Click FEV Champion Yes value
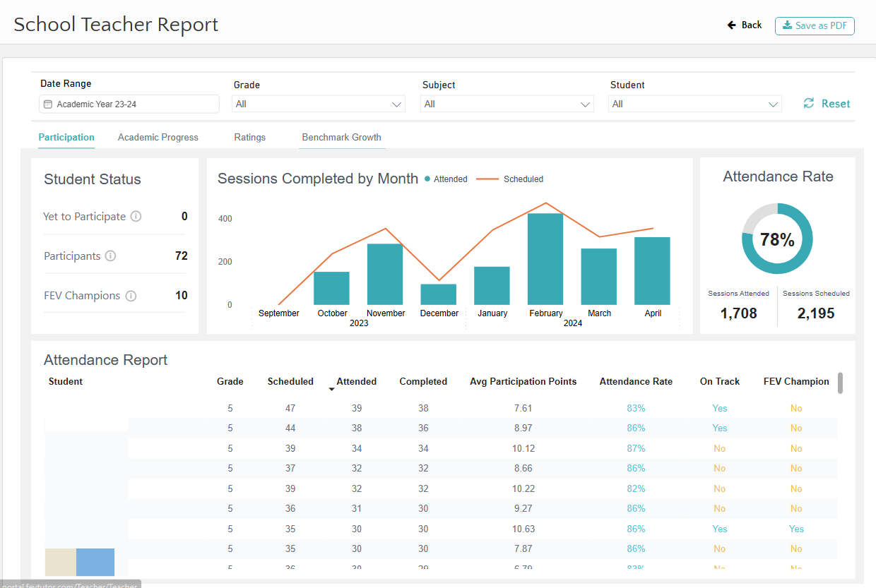 (x=796, y=529)
